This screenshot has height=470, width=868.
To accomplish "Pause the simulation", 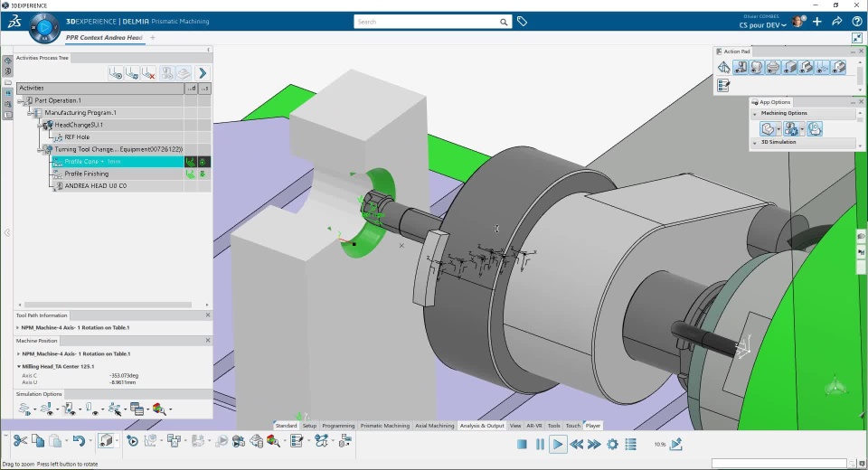I will (540, 444).
